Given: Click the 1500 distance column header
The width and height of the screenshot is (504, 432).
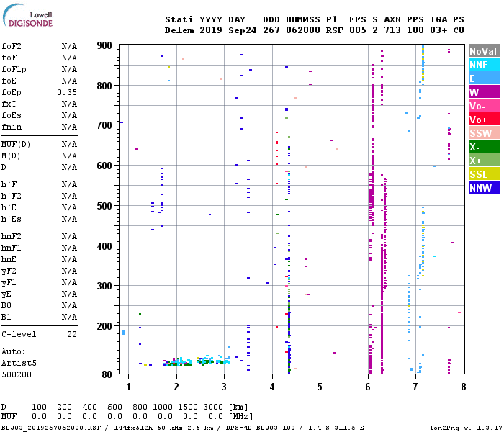Looking at the screenshot, I should [188, 408].
